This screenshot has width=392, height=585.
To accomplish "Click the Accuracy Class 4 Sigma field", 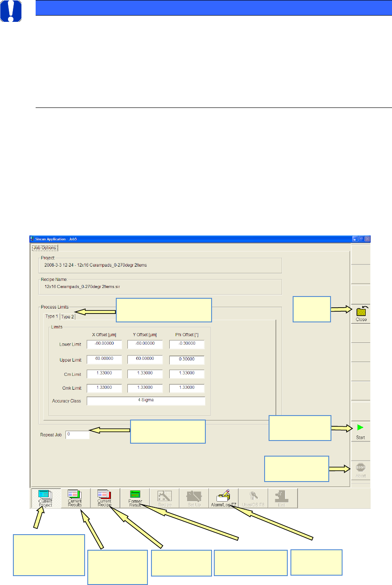I will click(x=146, y=401).
